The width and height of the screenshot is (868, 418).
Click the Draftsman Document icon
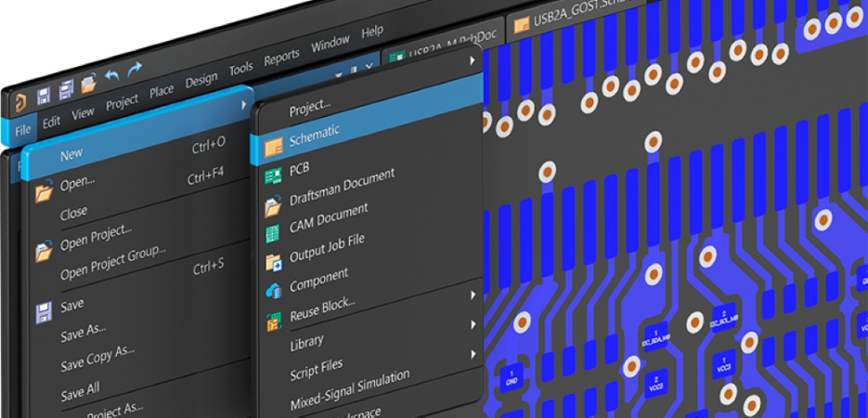273,205
